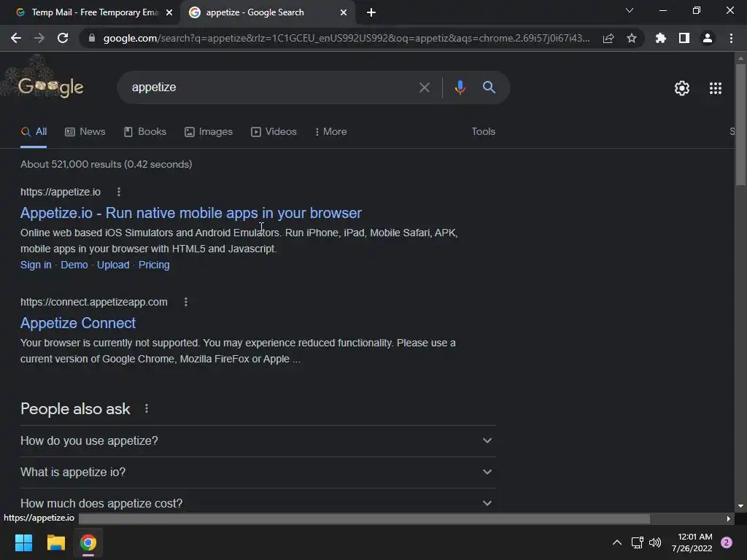Open the Sign in sitelink
This screenshot has width=747, height=560.
click(36, 265)
